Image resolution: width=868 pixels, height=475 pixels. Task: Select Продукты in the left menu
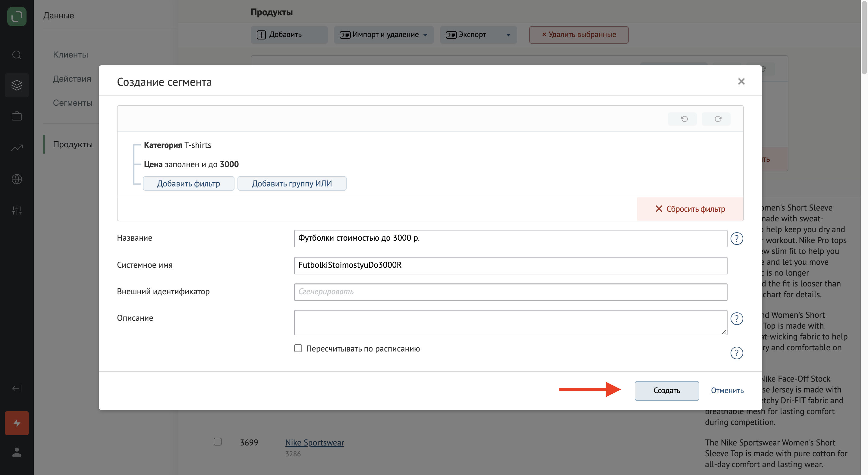(72, 144)
